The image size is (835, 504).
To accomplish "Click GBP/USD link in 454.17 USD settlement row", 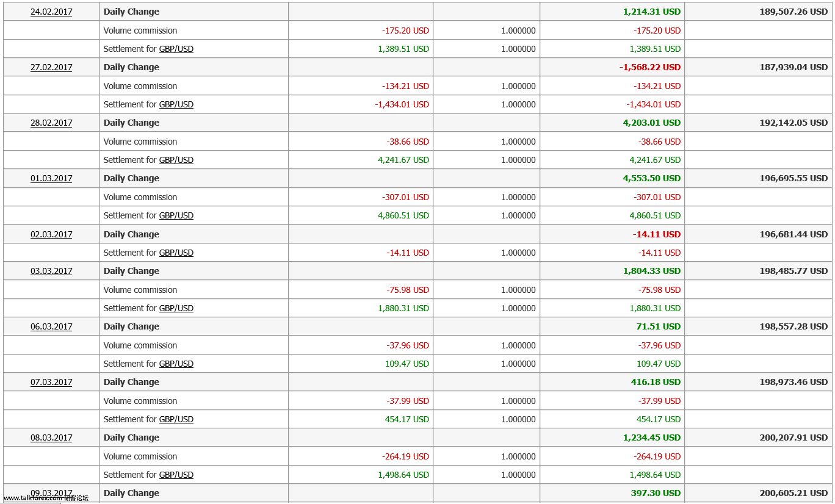I will pos(176,419).
